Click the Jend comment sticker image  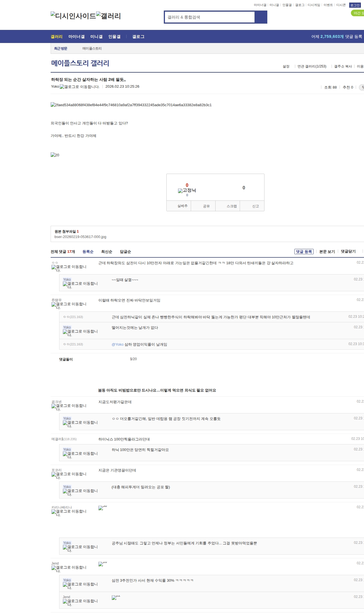click(102, 564)
